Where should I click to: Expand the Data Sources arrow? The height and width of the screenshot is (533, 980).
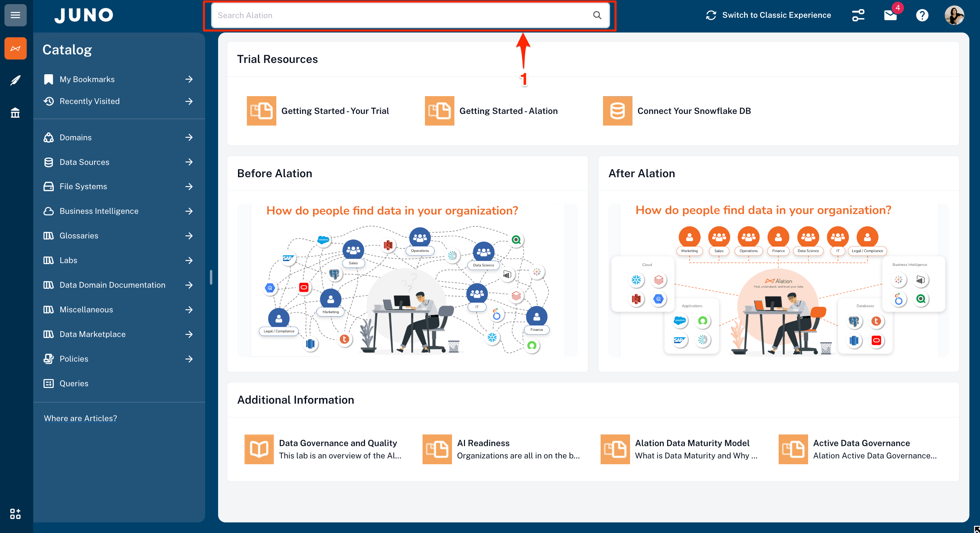point(189,162)
